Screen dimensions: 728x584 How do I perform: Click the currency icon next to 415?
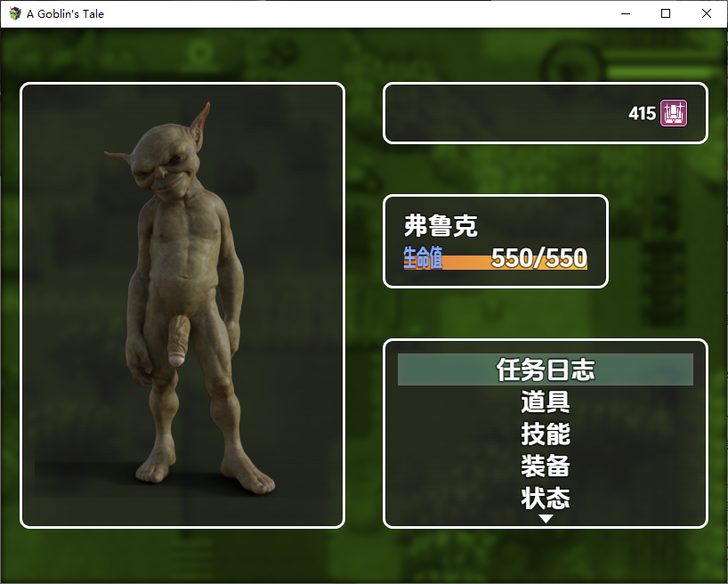coord(674,113)
